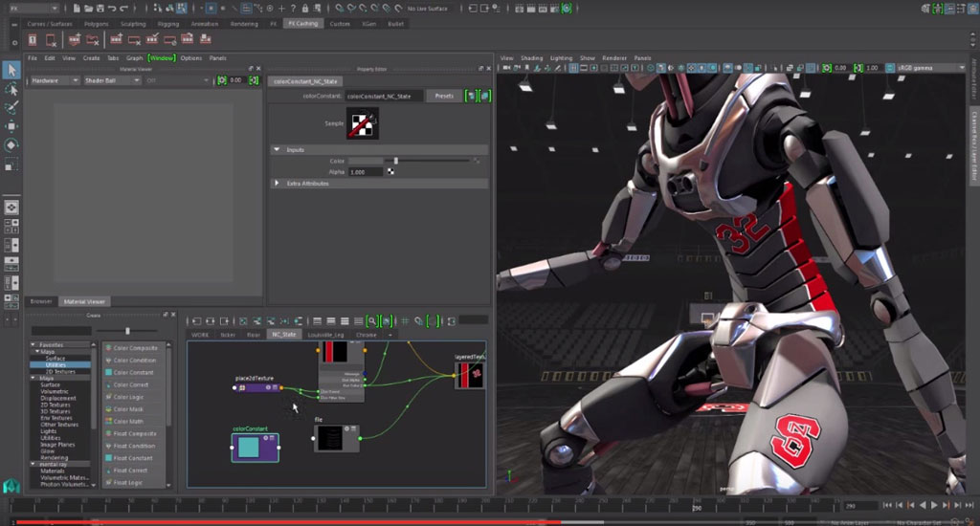980x526 pixels.
Task: Expand the Extra Attributes section
Action: tap(277, 183)
